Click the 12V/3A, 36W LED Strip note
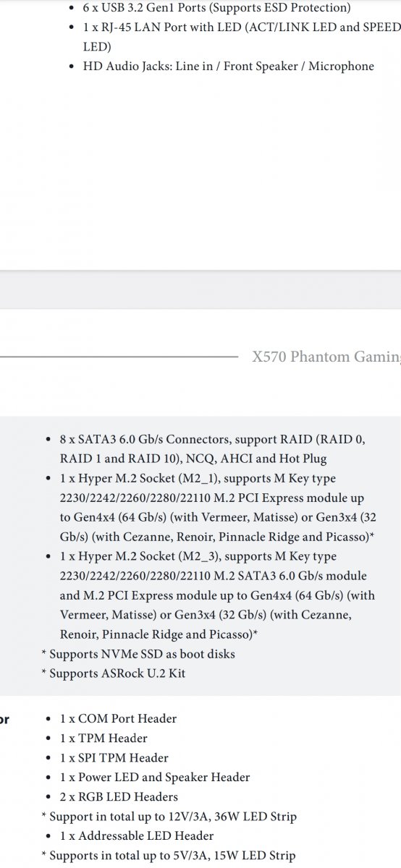 169,817
